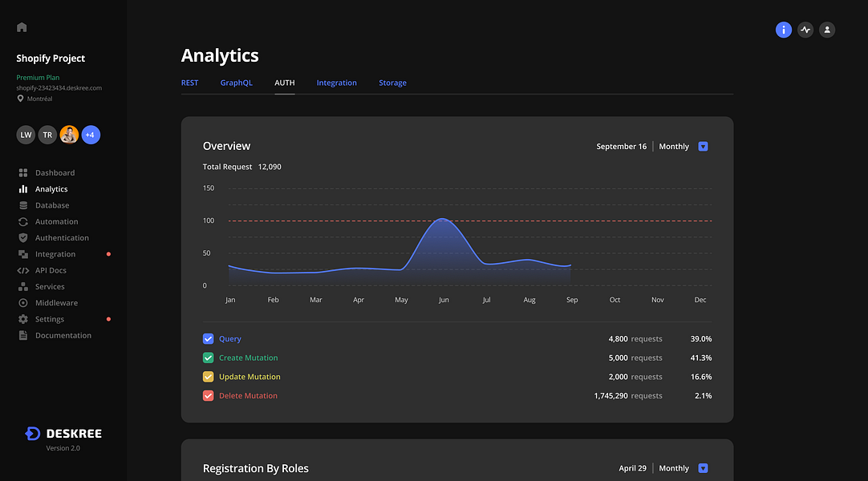The width and height of the screenshot is (868, 481).
Task: Open the info icon in top bar
Action: 784,30
